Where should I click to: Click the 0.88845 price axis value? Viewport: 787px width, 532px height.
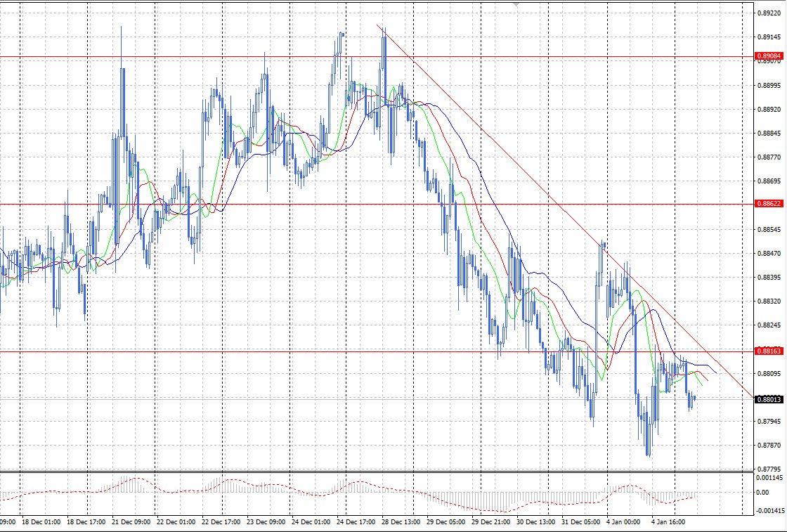769,134
